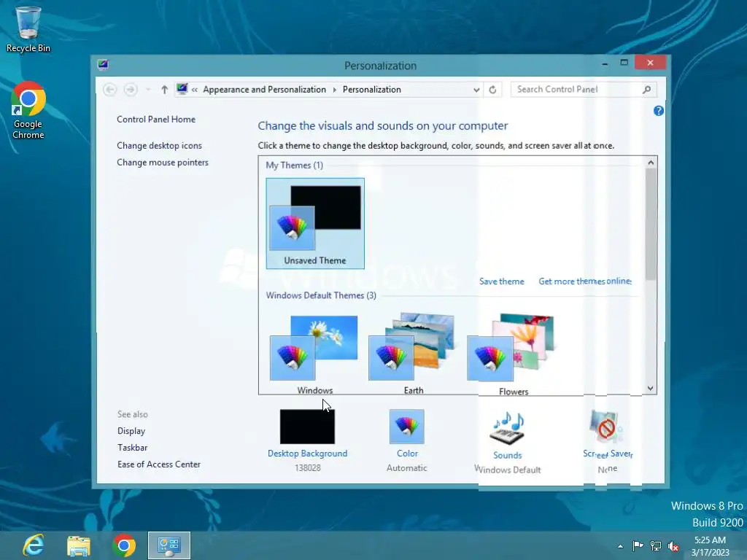Viewport: 747px width, 560px height.
Task: Open Control Panel Home
Action: (x=156, y=120)
